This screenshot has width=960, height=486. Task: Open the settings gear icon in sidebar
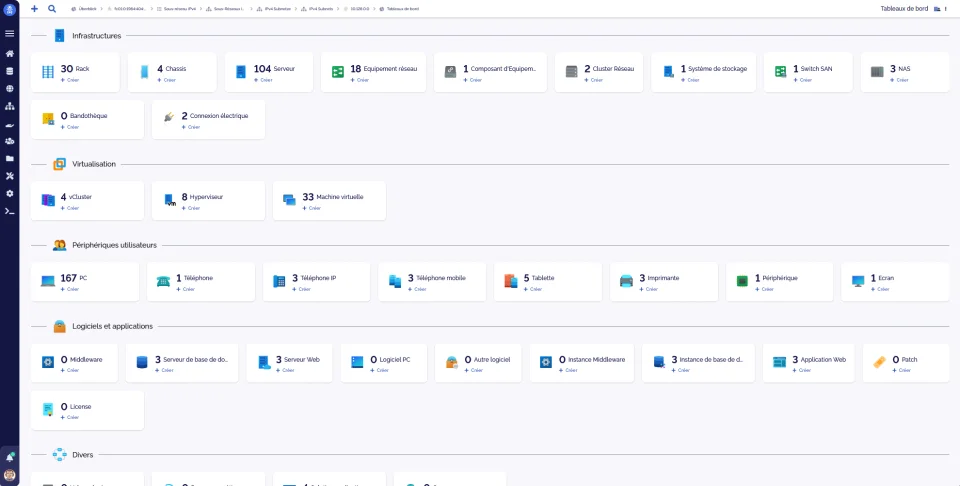(x=9, y=193)
